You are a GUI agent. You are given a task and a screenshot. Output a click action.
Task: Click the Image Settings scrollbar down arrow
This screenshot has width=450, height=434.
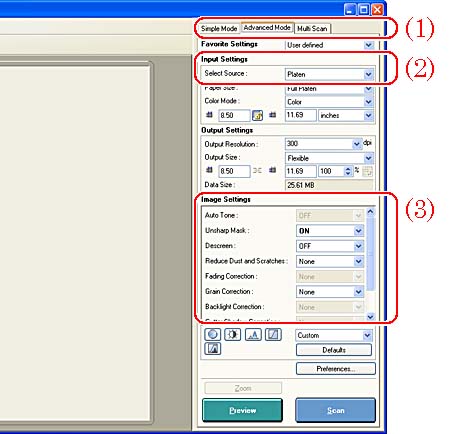coord(370,317)
